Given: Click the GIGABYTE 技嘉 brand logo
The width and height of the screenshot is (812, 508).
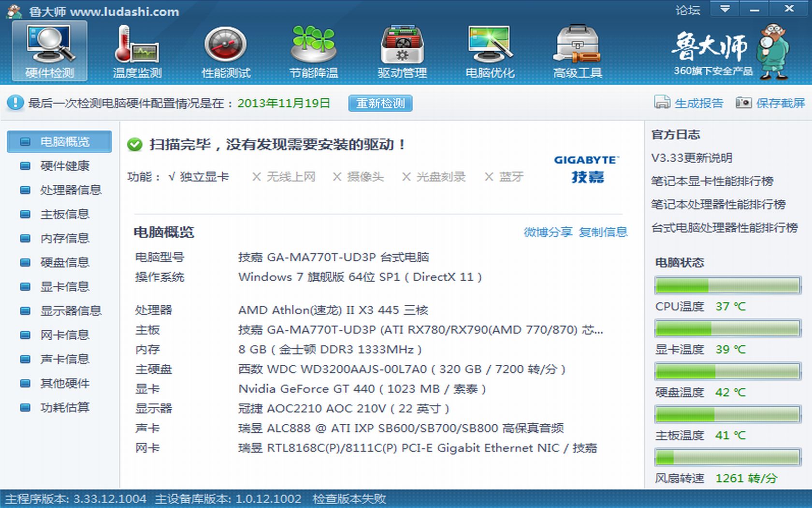Looking at the screenshot, I should pyautogui.click(x=587, y=169).
